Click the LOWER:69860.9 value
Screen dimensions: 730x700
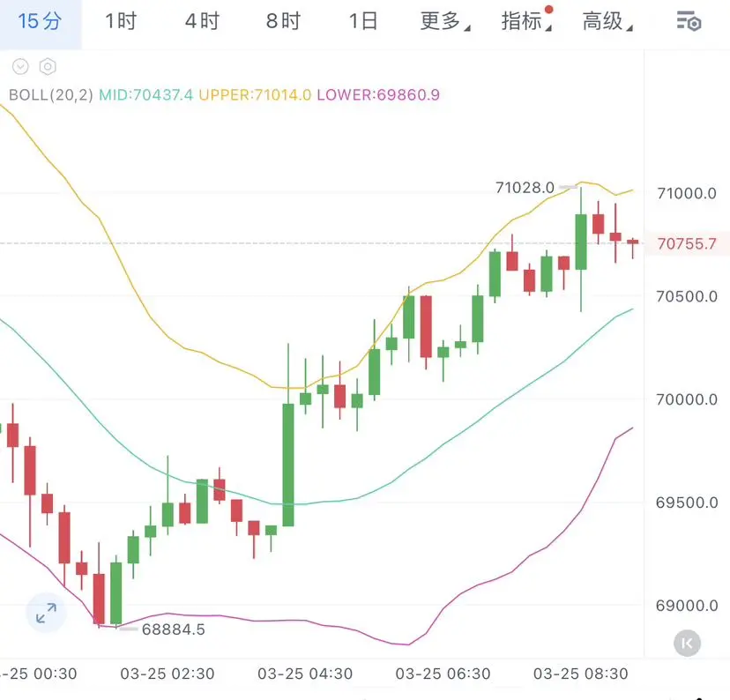pyautogui.click(x=378, y=95)
